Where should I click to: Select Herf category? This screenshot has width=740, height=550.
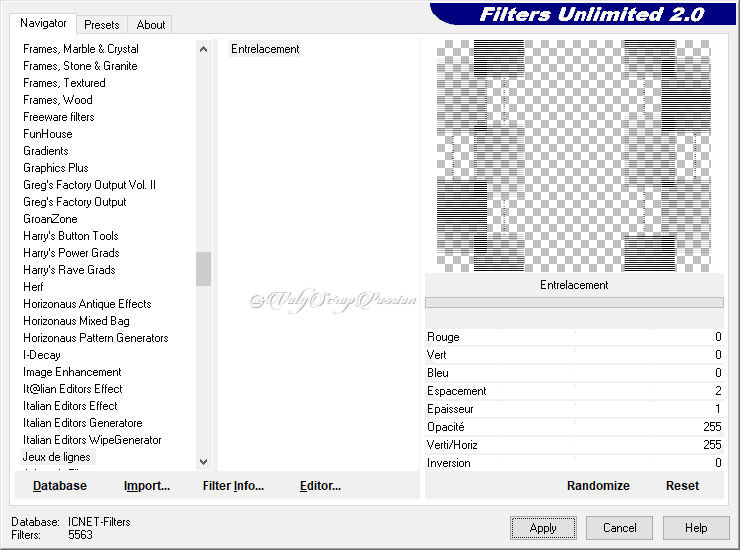(33, 287)
